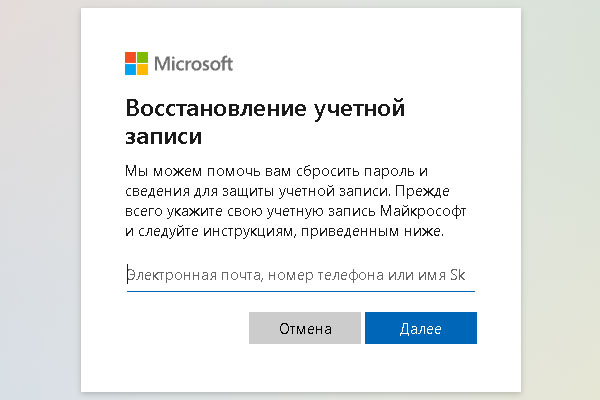The width and height of the screenshot is (600, 400).
Task: Select the heading Восстановление учетной записи
Action: [x=265, y=122]
